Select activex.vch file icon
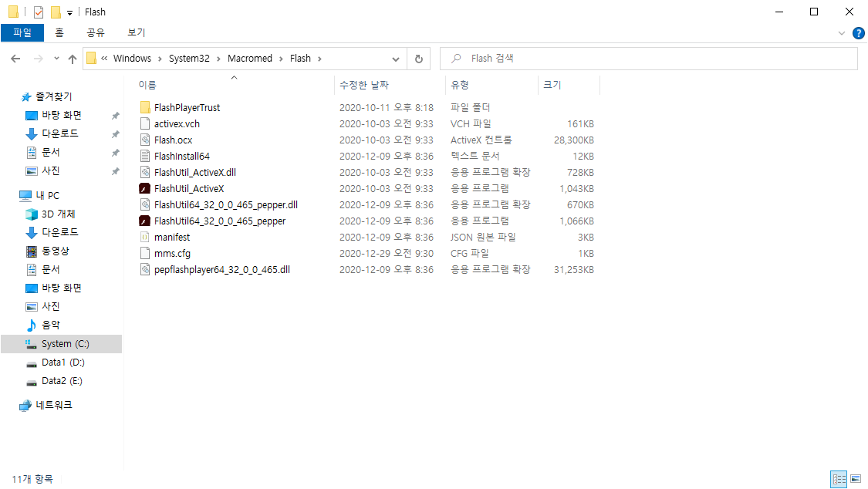Viewport: 868px width, 489px height. (x=145, y=124)
